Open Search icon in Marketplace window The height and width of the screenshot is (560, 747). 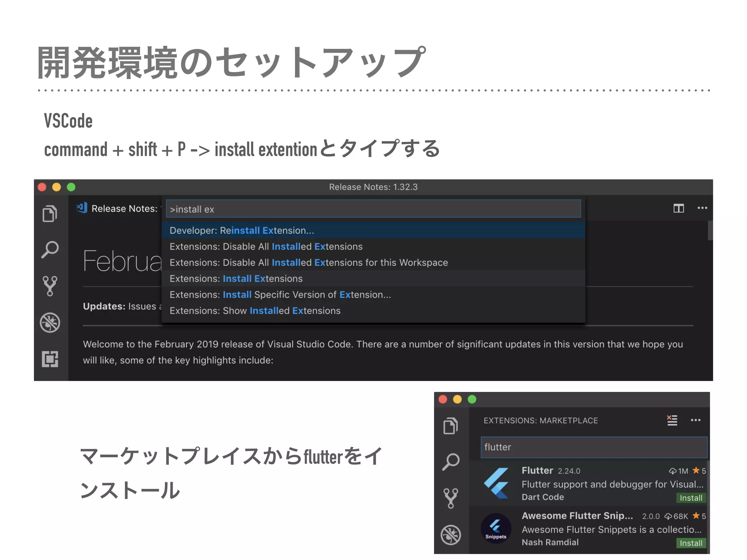pyautogui.click(x=451, y=462)
